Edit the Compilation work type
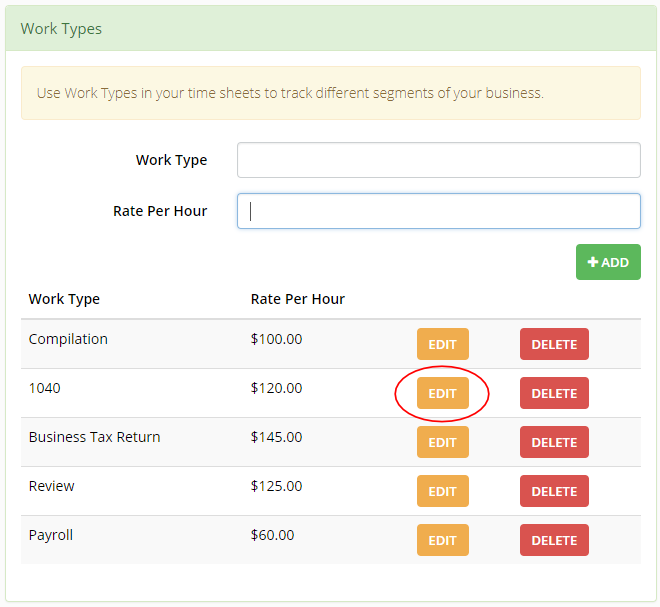The width and height of the screenshot is (660, 607). click(x=443, y=344)
